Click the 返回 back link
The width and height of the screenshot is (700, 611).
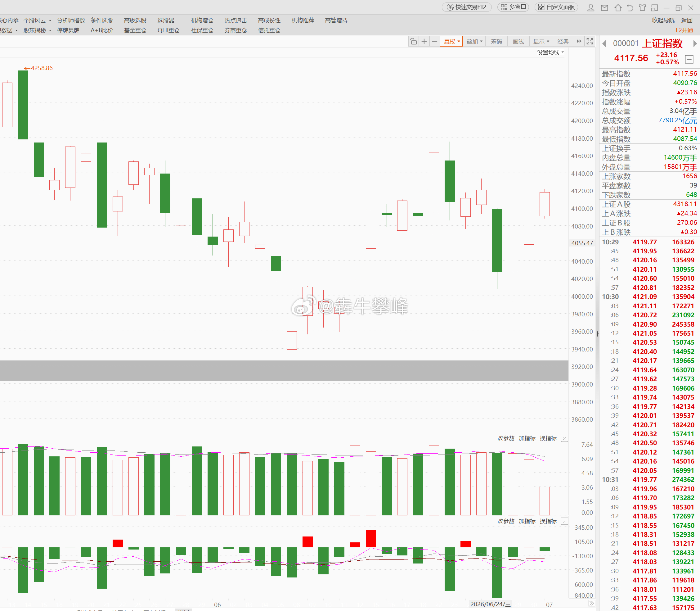pos(687,20)
